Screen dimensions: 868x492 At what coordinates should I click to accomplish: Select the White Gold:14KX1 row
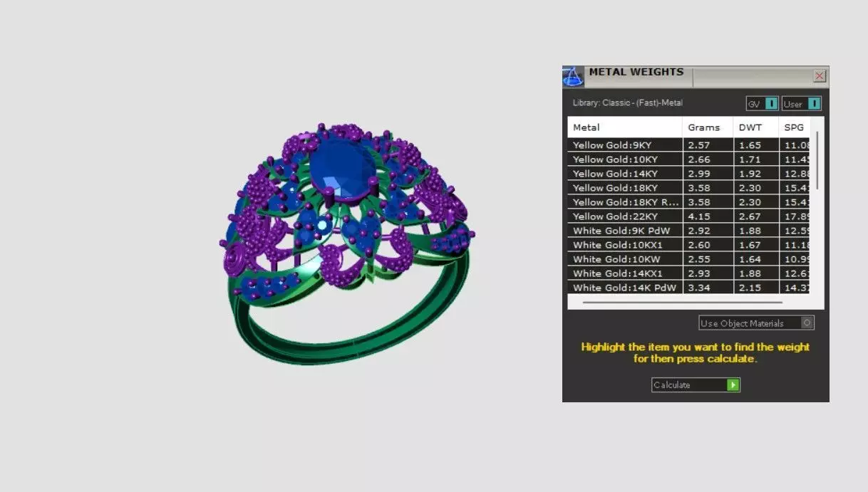tap(689, 273)
